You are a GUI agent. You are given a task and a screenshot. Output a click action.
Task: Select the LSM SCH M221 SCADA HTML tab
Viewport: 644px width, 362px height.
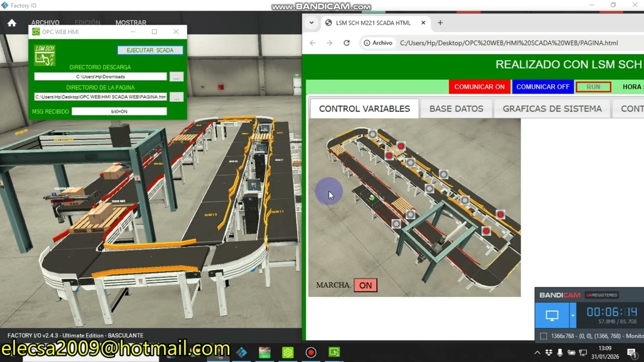[373, 23]
